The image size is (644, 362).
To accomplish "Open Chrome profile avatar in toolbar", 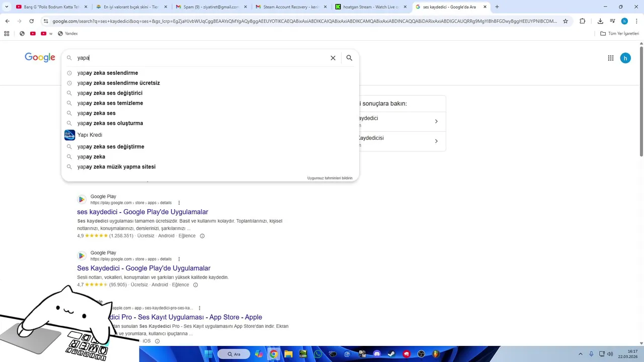I will [x=624, y=21].
